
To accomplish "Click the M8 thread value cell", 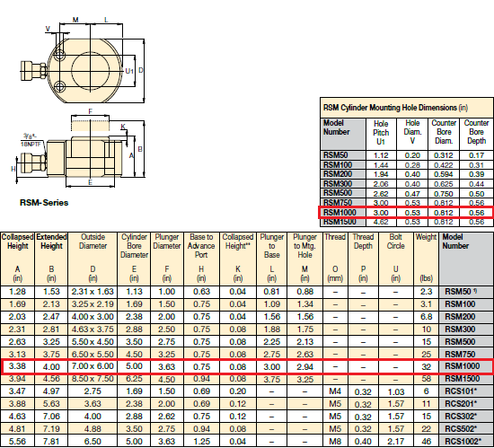I will [x=335, y=442].
